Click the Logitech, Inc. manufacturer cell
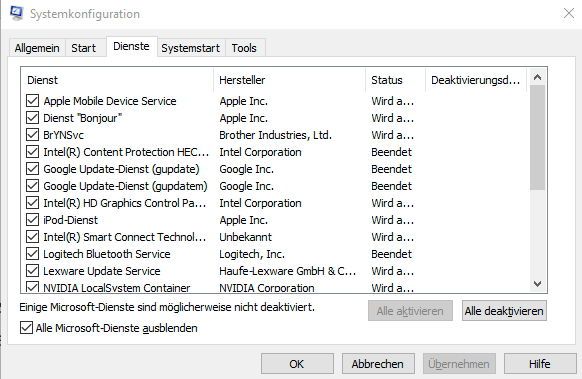 (252, 254)
